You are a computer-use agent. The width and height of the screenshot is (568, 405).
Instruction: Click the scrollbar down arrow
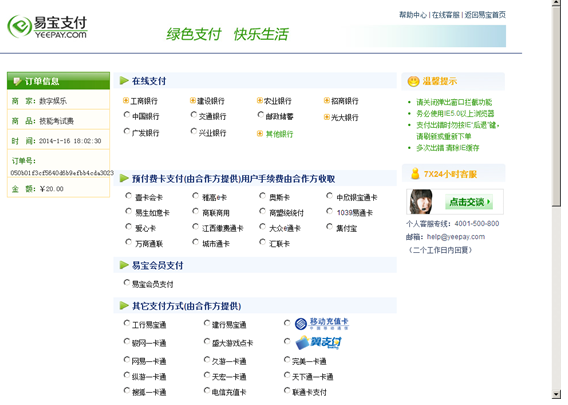coord(556,394)
